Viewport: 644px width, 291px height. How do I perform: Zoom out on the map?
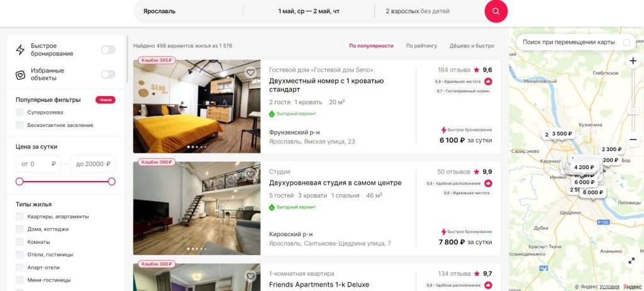[633, 140]
